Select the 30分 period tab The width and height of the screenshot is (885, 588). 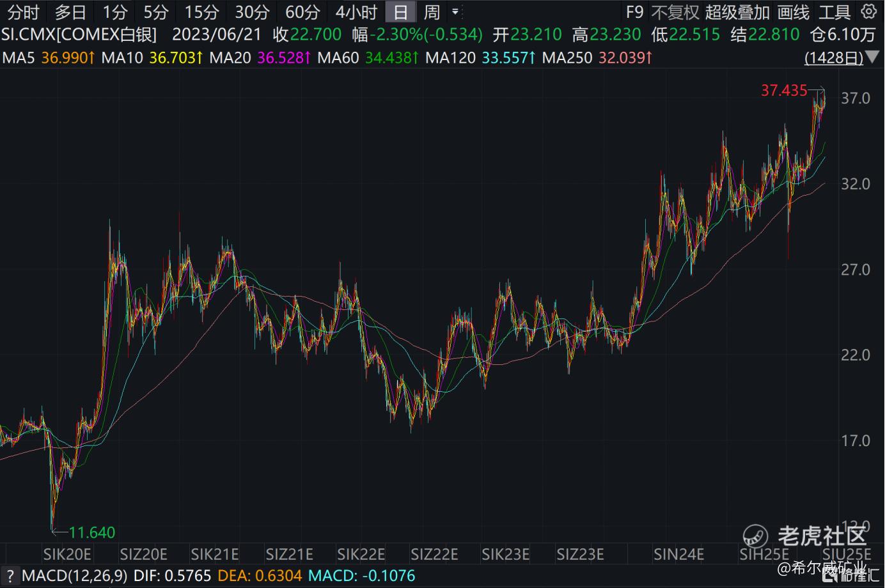252,12
